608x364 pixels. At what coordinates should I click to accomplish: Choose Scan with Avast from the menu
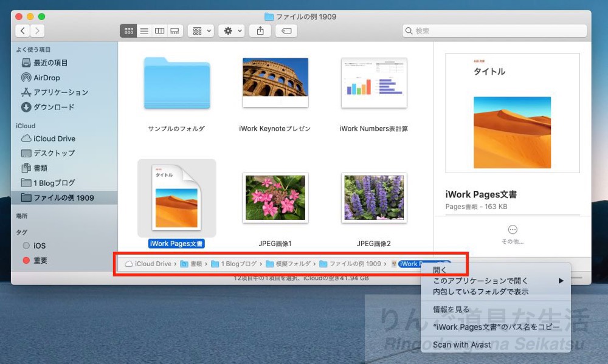coord(496,345)
